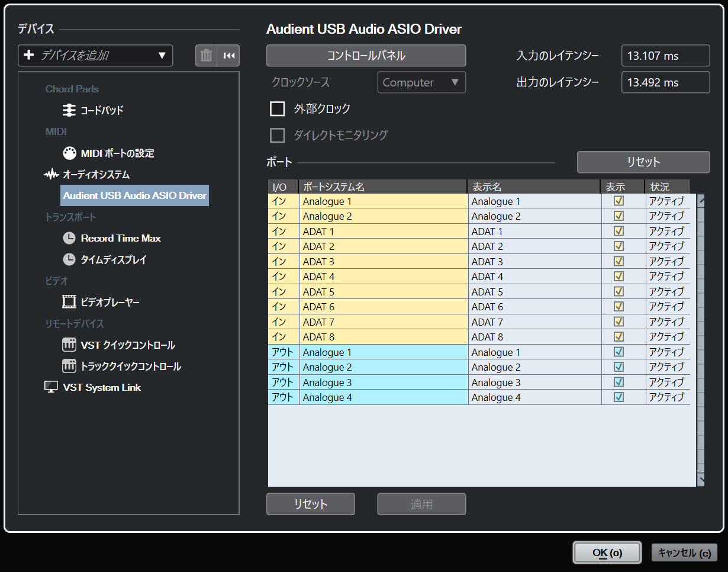Open the クロックソース Computer dropdown
This screenshot has height=572, width=728.
421,82
